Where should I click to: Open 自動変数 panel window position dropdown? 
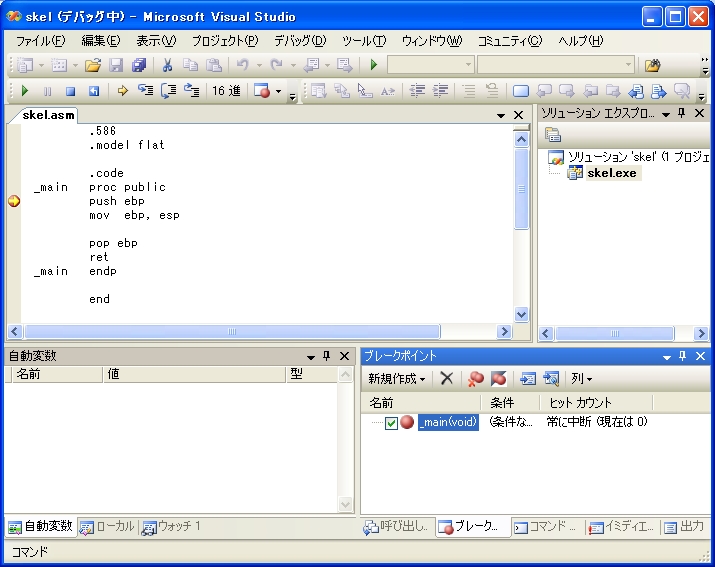click(x=311, y=357)
